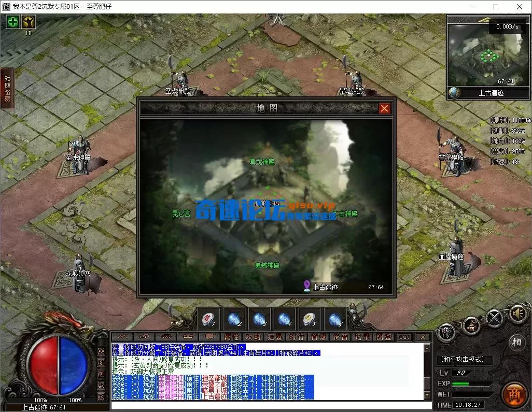The image size is (532, 412).
Task: Select 昆仑宫 on the map
Action: click(181, 214)
